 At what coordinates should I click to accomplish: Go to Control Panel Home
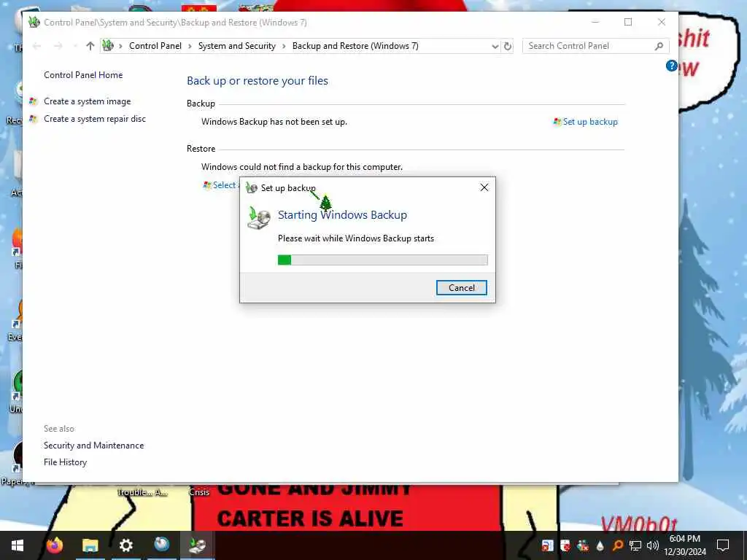[83, 75]
